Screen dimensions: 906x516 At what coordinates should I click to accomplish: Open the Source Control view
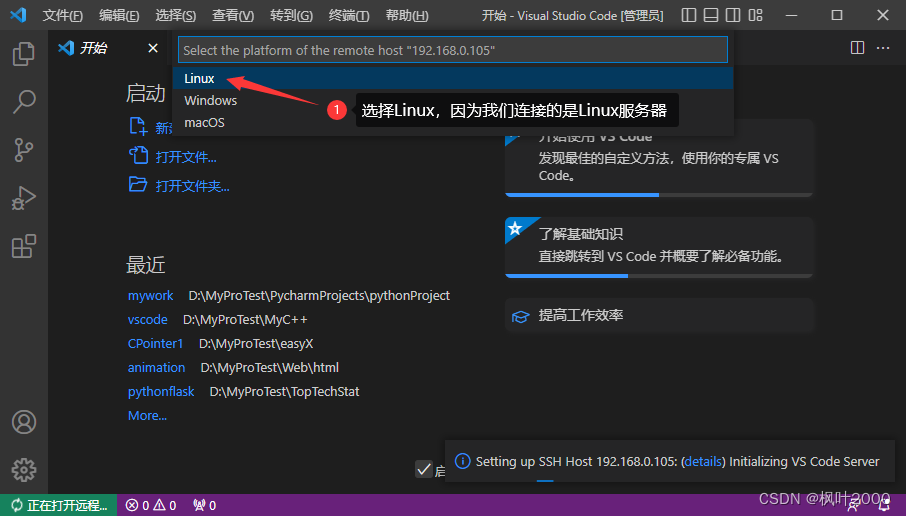point(24,150)
